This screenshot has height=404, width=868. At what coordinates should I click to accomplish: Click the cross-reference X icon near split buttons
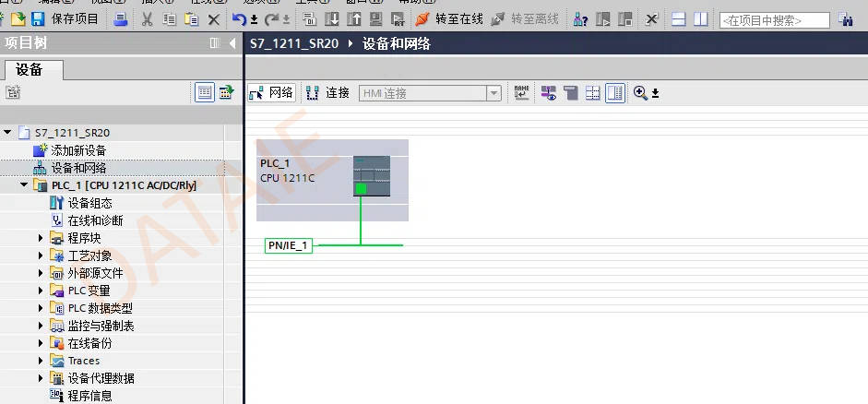tap(652, 20)
